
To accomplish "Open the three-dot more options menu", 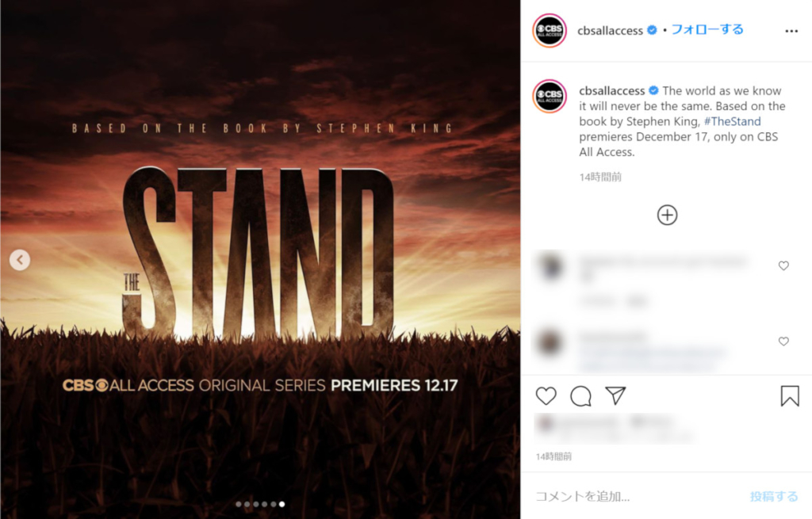I will point(791,31).
